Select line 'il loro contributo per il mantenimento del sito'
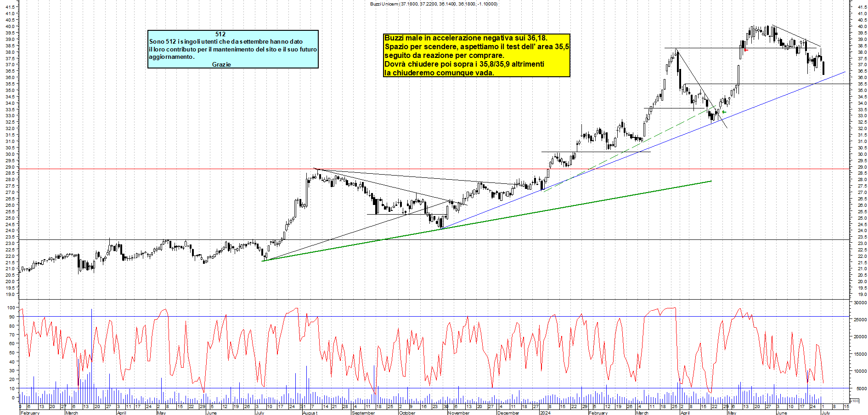Image resolution: width=868 pixels, height=415 pixels. tap(233, 49)
